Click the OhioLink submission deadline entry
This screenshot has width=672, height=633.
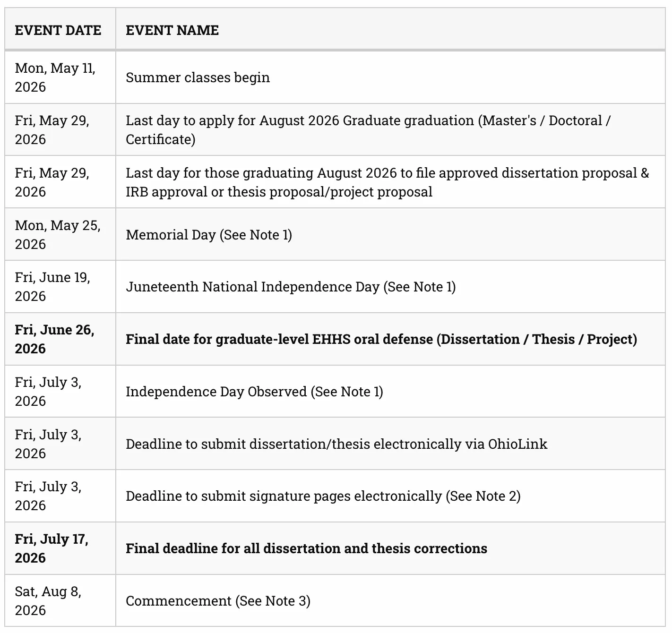336,444
